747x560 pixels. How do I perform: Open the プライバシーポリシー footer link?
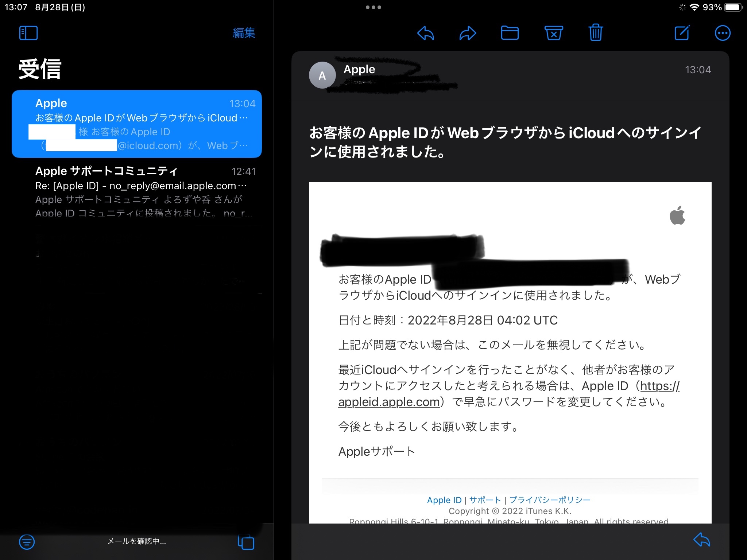pos(550,500)
